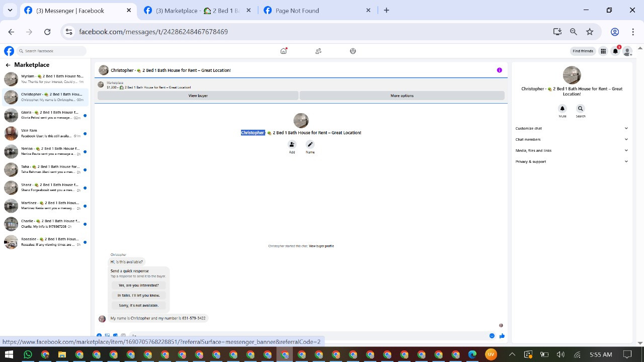Image resolution: width=644 pixels, height=362 pixels.
Task: Expand Privacy & support section
Action: 572,161
